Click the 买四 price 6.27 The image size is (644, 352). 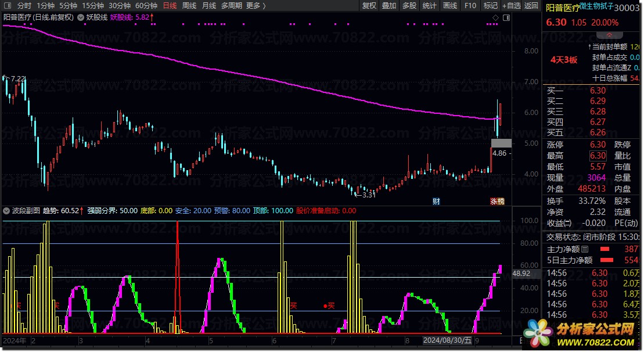coord(598,122)
